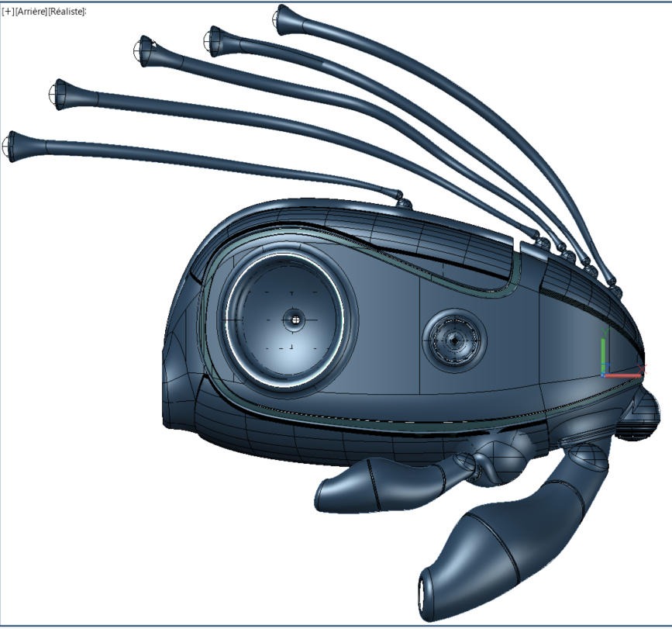The image size is (672, 629).
Task: Open the [Réaliste] visual style menu
Action: coord(67,12)
